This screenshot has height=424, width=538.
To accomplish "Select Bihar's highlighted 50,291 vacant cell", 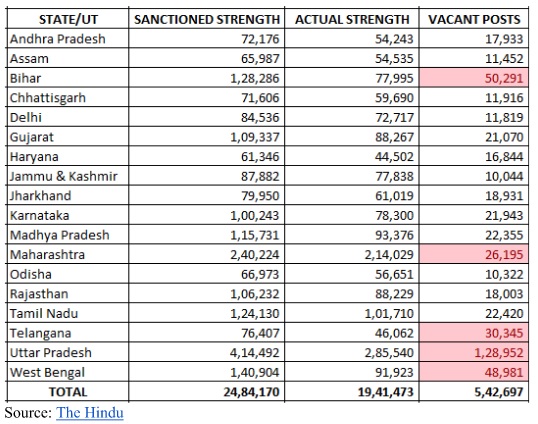I will point(474,78).
